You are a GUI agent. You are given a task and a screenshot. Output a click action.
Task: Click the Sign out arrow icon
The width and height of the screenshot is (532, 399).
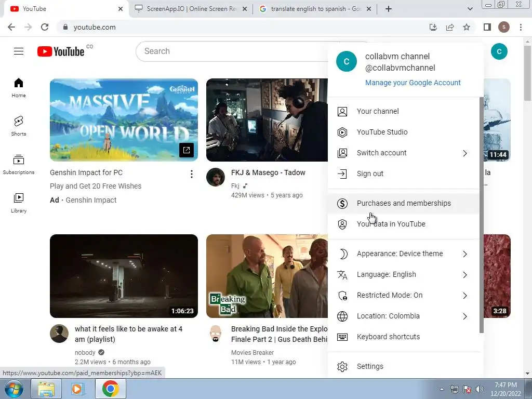tap(342, 174)
